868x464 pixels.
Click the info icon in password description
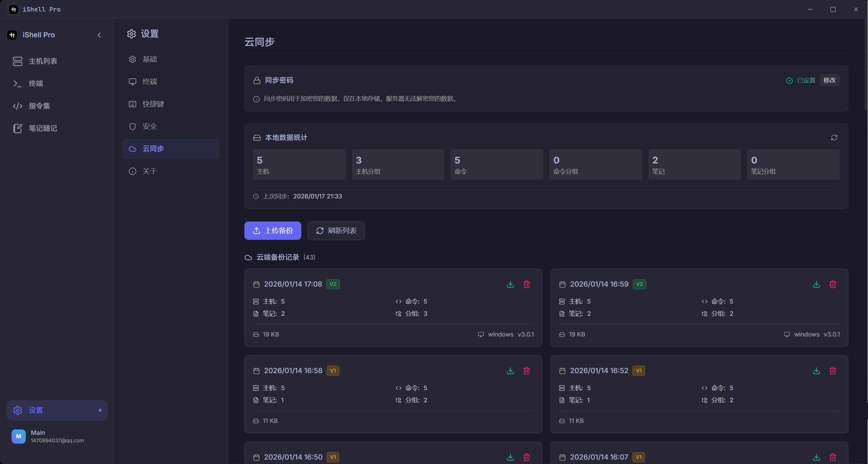(257, 99)
